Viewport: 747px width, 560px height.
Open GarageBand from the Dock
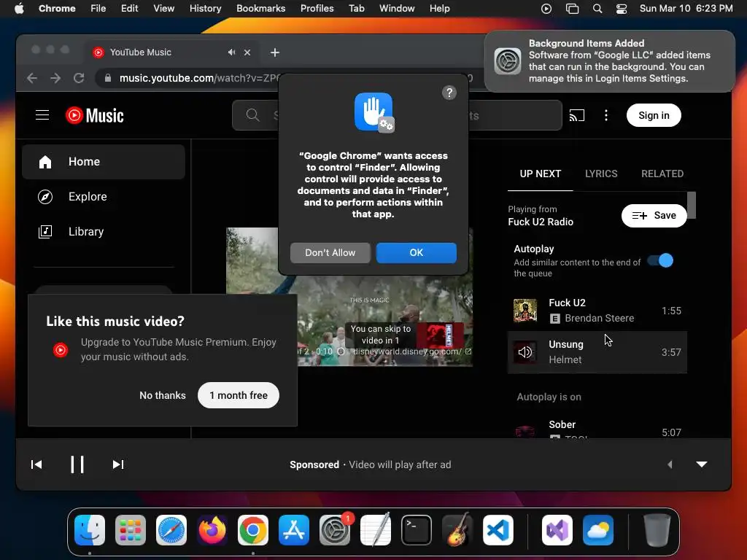pos(457,530)
